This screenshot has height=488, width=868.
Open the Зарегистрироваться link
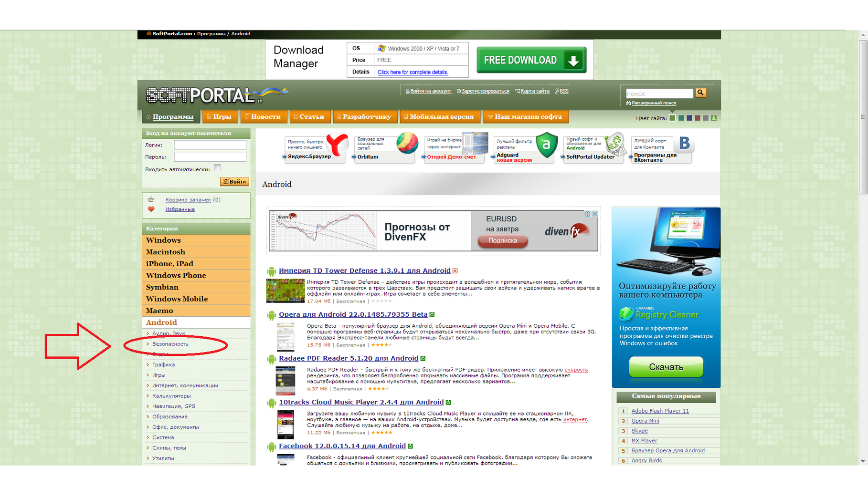(x=485, y=91)
